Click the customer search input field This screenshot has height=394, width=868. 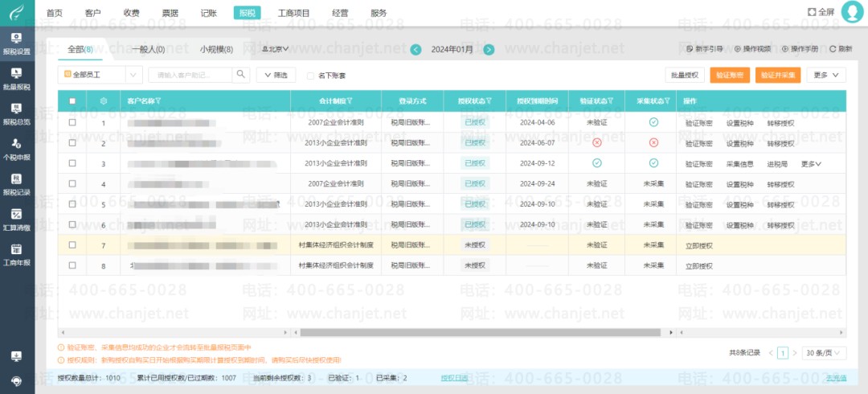[x=190, y=74]
